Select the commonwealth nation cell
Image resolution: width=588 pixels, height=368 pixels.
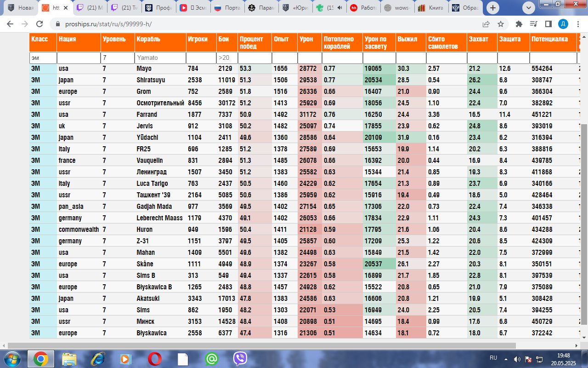(79, 230)
